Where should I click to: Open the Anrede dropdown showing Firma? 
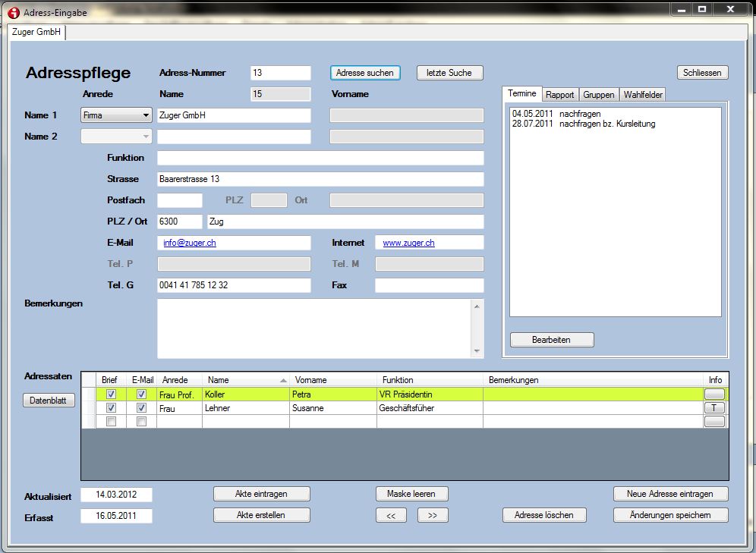coord(116,115)
